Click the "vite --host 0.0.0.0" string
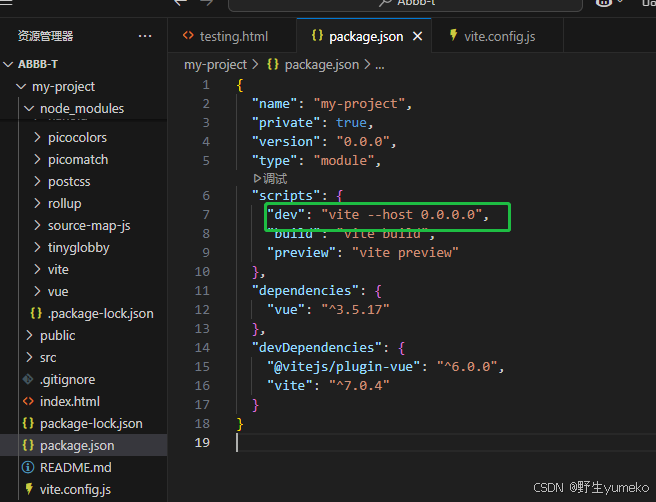 [x=401, y=215]
